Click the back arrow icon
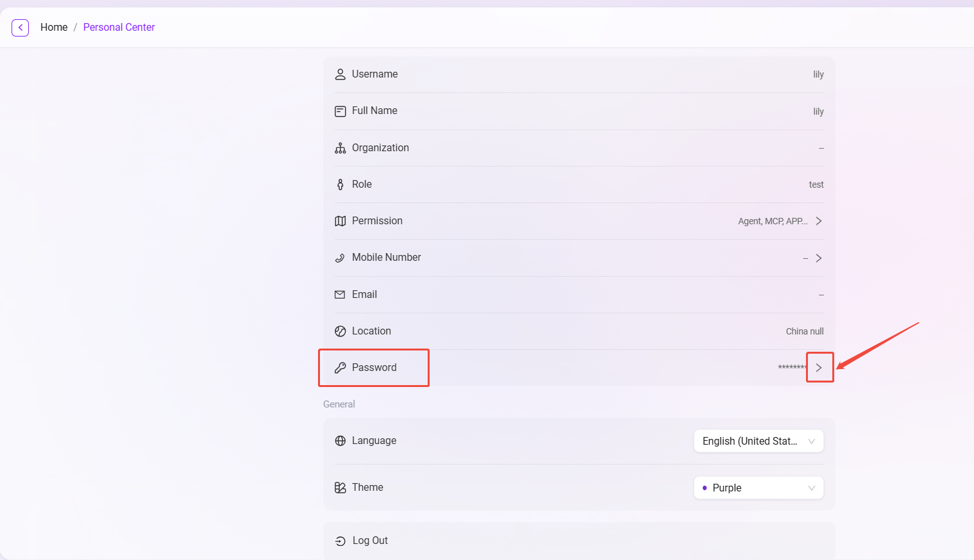 point(21,28)
